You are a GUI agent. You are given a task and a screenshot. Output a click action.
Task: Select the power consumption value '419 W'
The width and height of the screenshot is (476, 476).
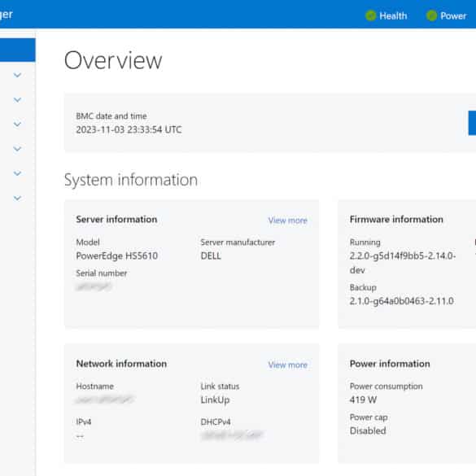(x=363, y=400)
